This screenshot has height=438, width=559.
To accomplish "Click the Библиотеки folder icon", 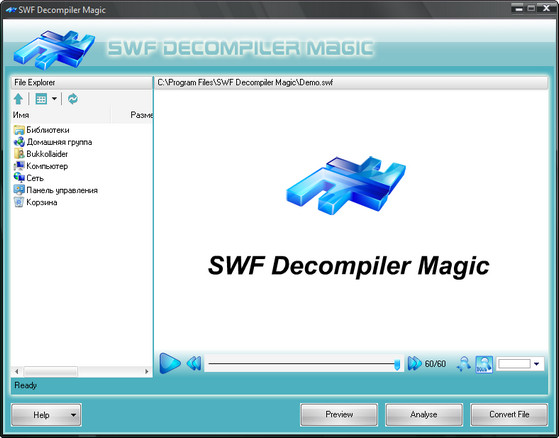I will coord(19,130).
